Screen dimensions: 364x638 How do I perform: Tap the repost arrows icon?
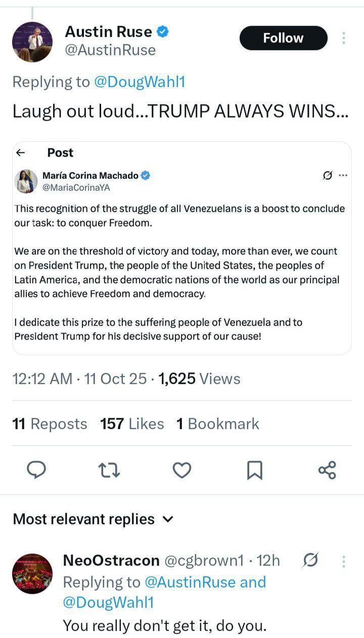click(109, 470)
